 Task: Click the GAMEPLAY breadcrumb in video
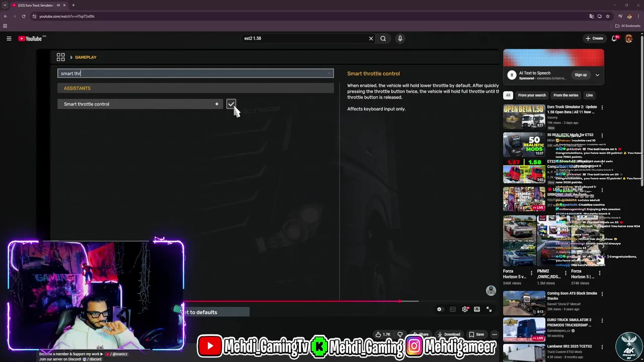point(86,57)
